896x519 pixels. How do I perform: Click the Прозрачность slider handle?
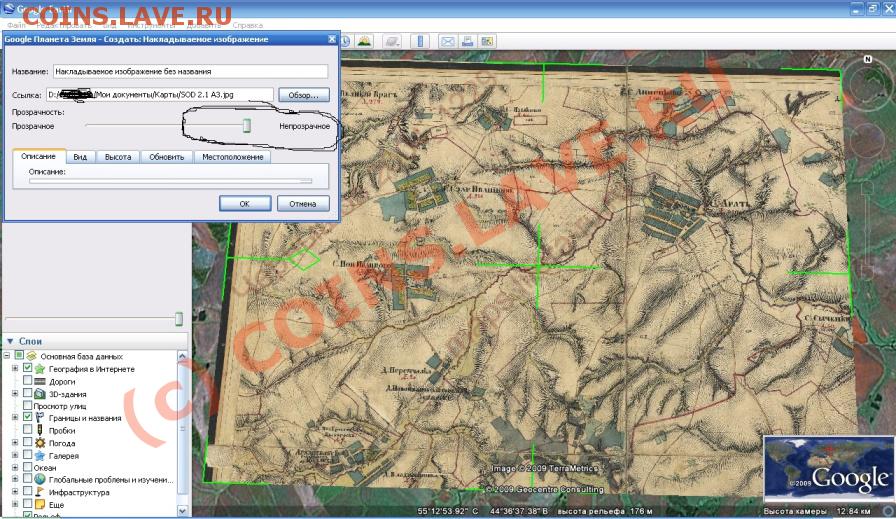[x=247, y=125]
